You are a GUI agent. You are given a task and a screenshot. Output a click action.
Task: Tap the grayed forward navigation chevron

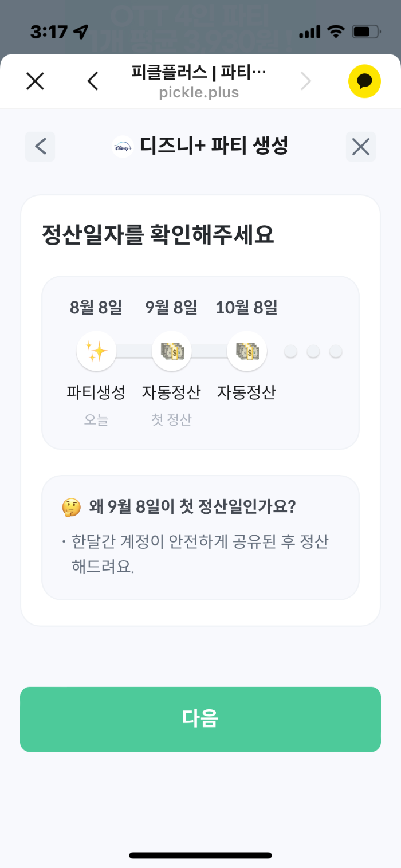click(306, 81)
